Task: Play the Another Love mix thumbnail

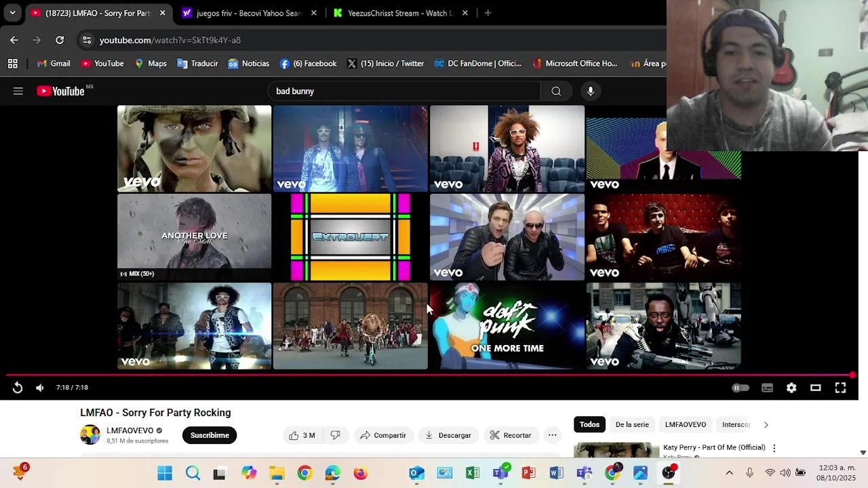Action: (194, 237)
